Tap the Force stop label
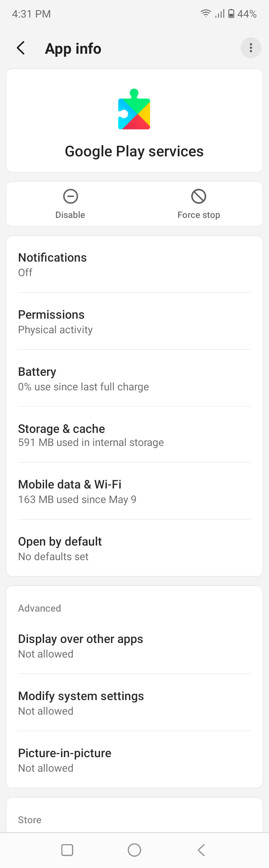This screenshot has width=269, height=868. pos(199,215)
